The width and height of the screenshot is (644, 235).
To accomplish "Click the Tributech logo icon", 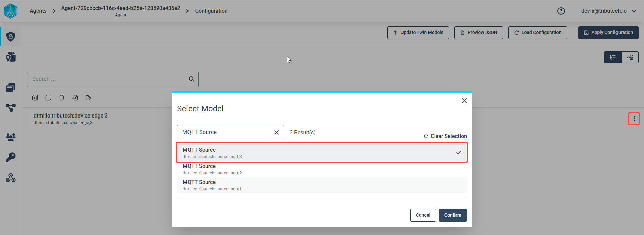I will pos(11,11).
